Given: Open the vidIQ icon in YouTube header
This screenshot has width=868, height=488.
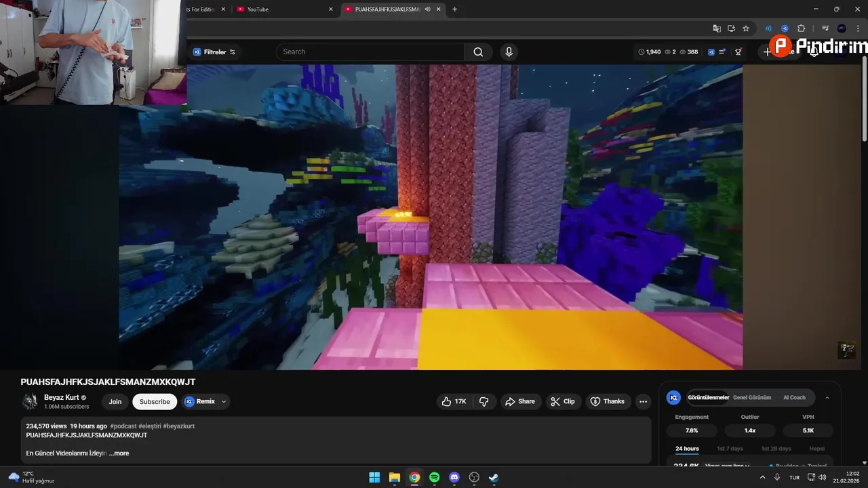Looking at the screenshot, I should coord(711,52).
